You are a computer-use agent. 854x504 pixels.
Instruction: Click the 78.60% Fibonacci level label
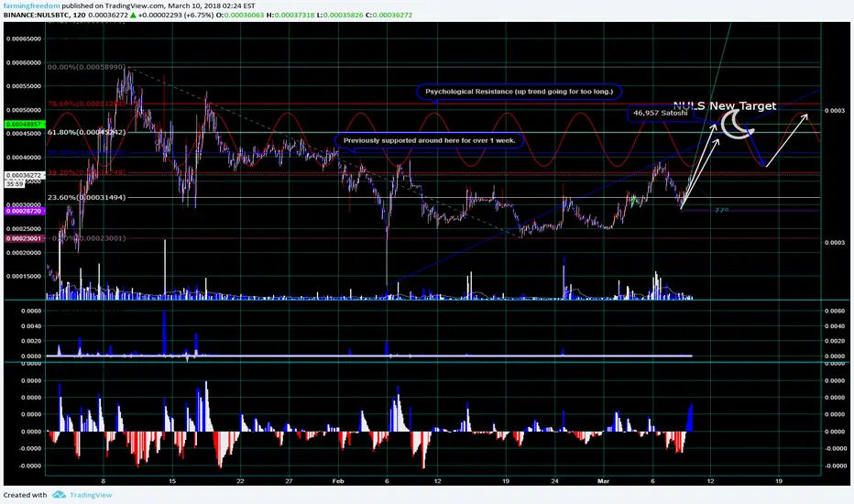point(86,104)
